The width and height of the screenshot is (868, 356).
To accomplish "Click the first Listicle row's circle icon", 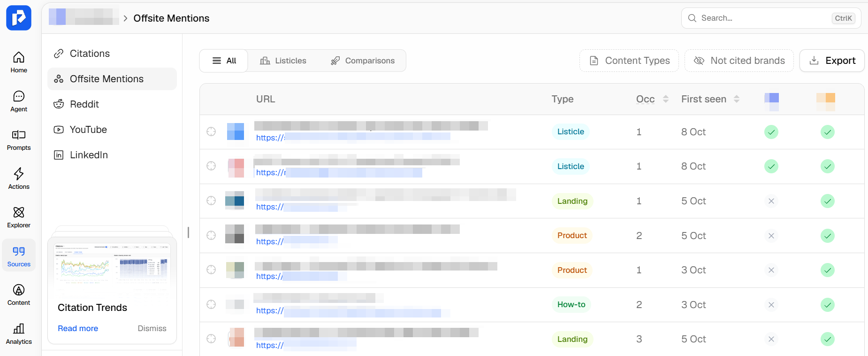I will click(211, 132).
